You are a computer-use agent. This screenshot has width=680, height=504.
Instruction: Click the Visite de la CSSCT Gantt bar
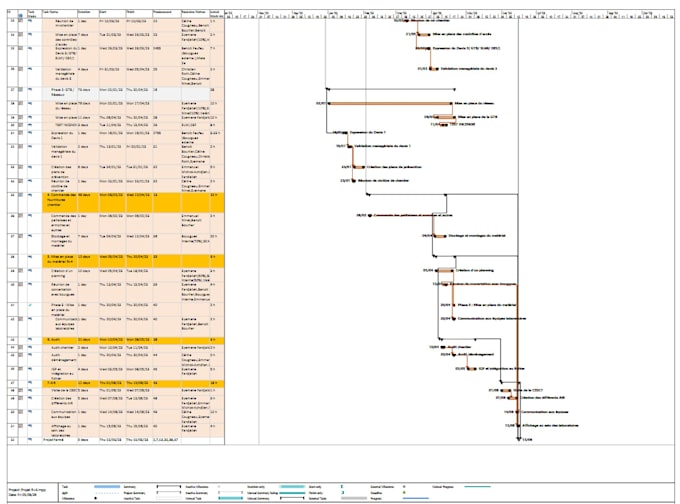(505, 390)
